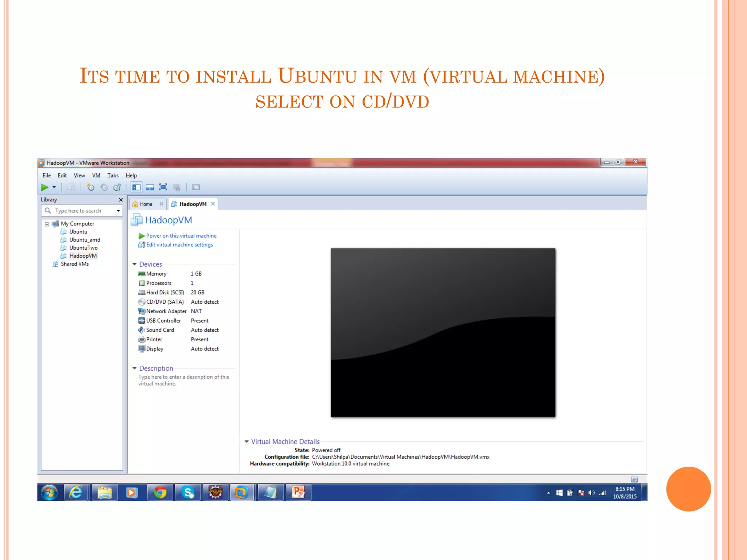Click the console view toolbar icon
Screen dimensions: 747x560
click(196, 187)
